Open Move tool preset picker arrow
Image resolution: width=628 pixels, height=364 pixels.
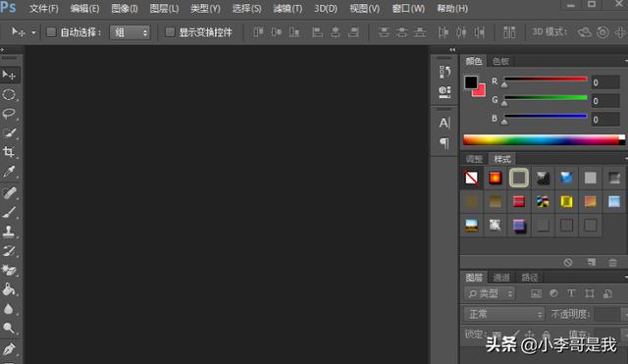(33, 32)
